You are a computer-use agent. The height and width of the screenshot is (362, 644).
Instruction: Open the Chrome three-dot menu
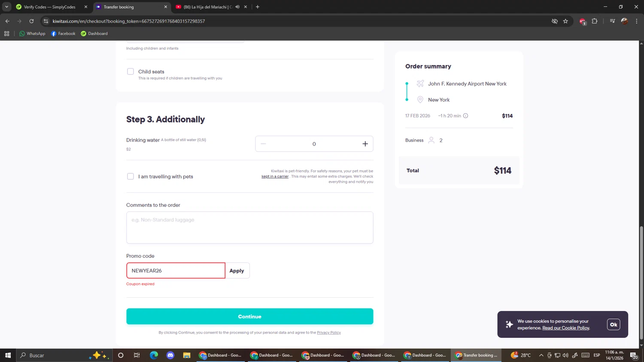point(637,21)
